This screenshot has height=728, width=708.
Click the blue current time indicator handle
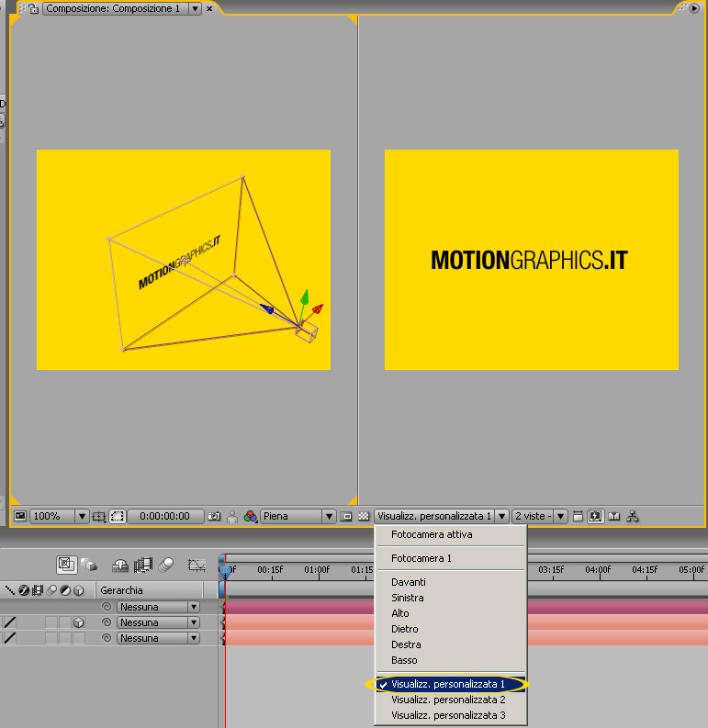(x=225, y=572)
